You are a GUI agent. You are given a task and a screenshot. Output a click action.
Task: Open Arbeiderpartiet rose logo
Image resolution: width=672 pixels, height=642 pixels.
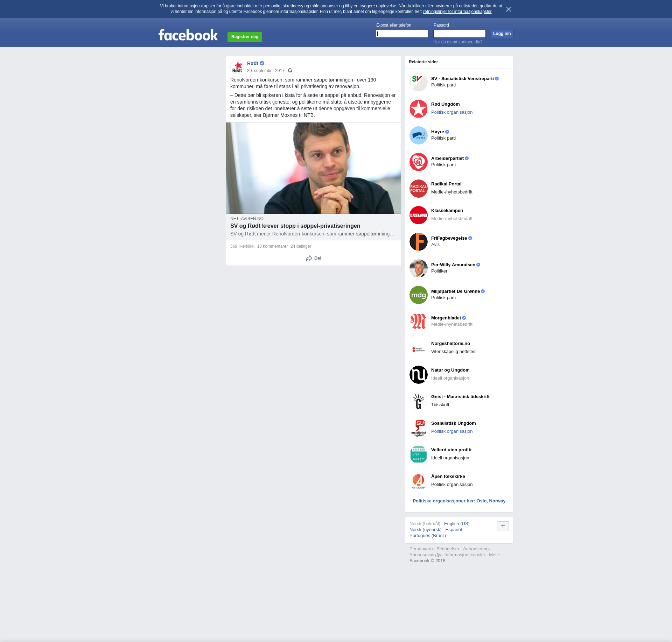(419, 162)
